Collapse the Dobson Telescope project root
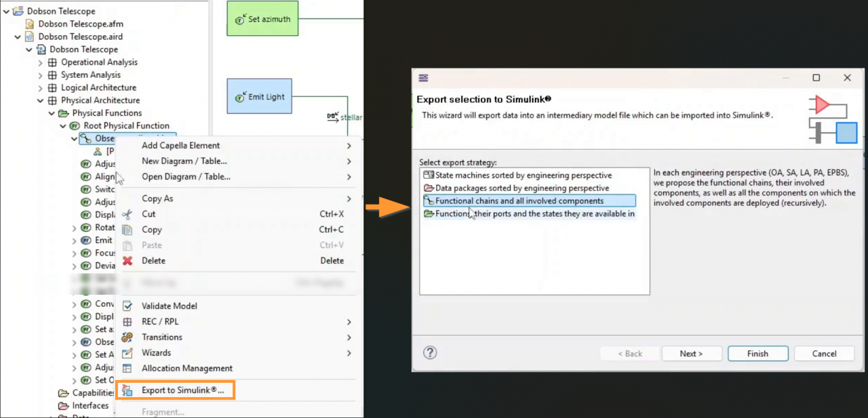Viewport: 868px width, 418px height. (x=6, y=12)
